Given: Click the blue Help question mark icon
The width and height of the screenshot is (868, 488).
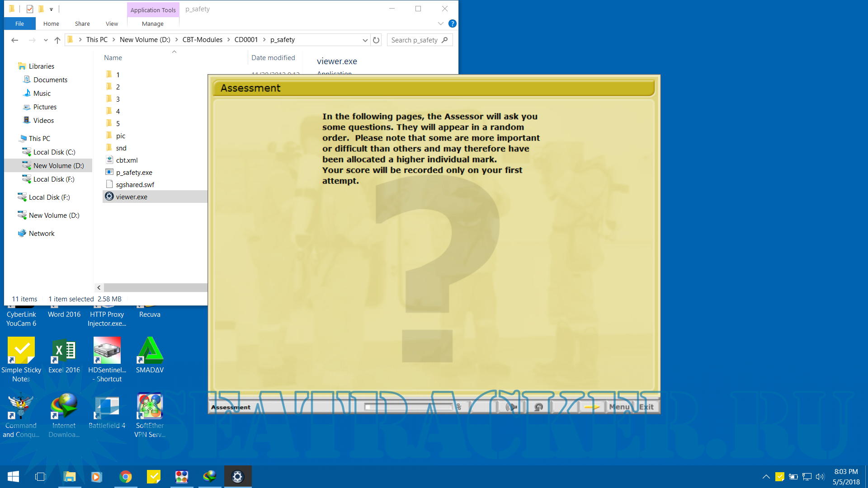Looking at the screenshot, I should (x=452, y=23).
